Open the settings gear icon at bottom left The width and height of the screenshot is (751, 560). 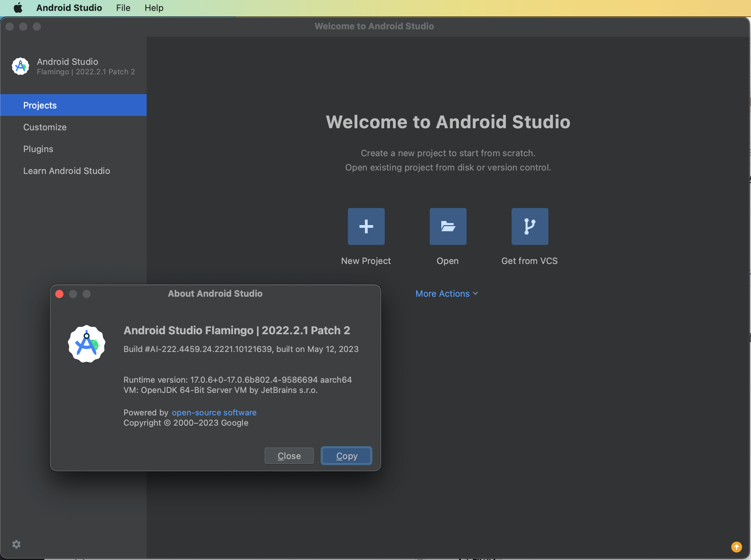16,544
